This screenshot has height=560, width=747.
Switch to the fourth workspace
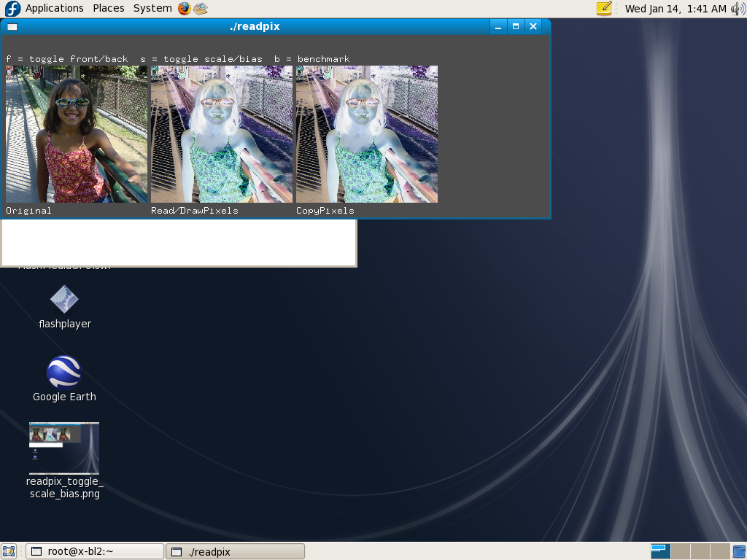719,551
